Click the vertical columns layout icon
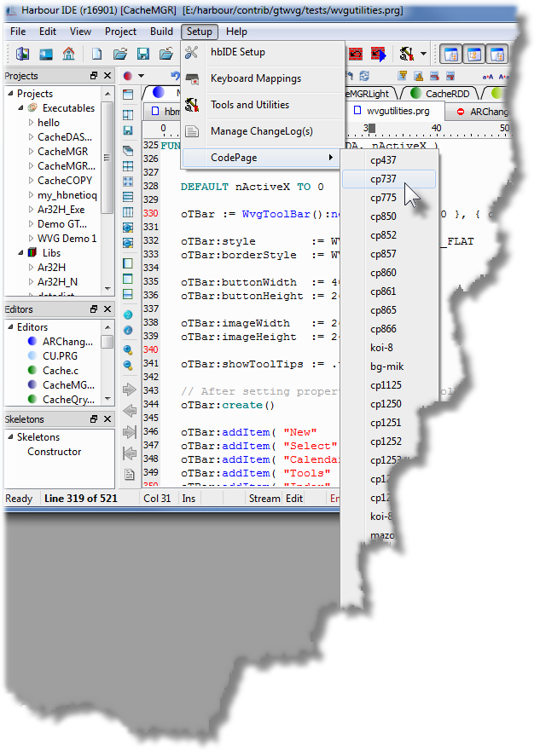Image resolution: width=540 pixels, height=756 pixels. click(x=128, y=212)
